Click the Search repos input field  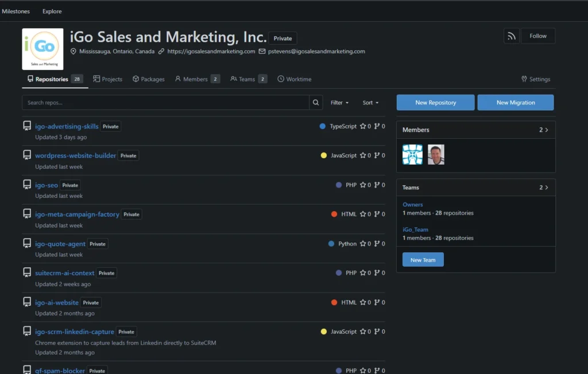[166, 102]
